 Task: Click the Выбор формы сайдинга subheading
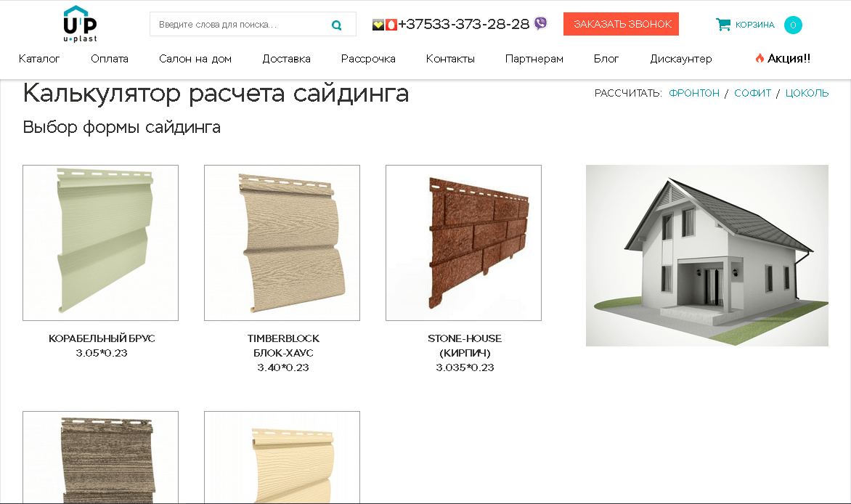[121, 127]
